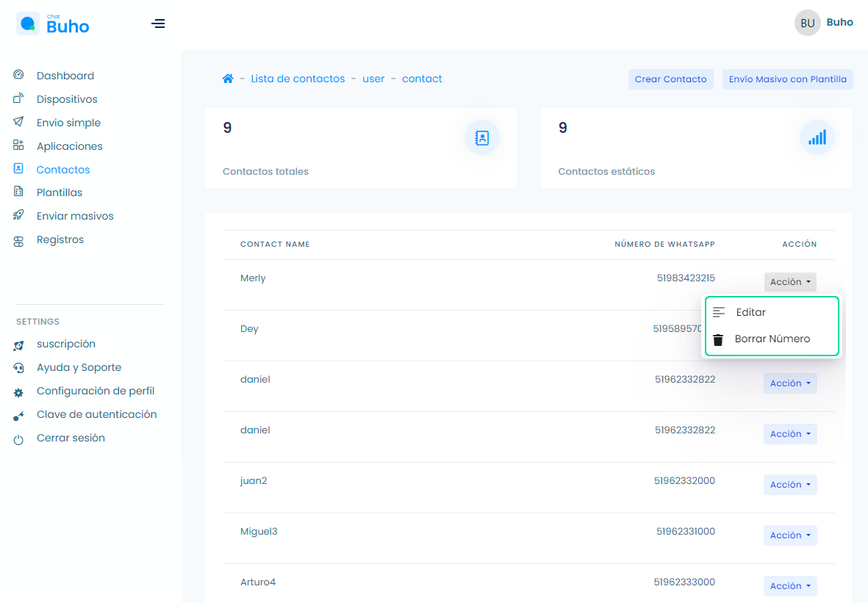The image size is (868, 603).
Task: Expand Acción dropdown for Arturo4
Action: click(790, 586)
